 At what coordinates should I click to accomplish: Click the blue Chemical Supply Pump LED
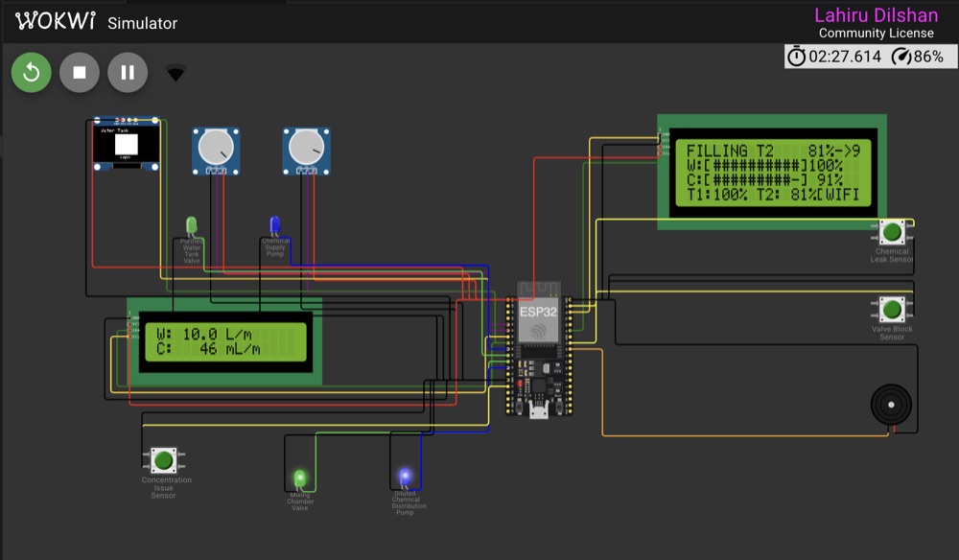coord(275,225)
